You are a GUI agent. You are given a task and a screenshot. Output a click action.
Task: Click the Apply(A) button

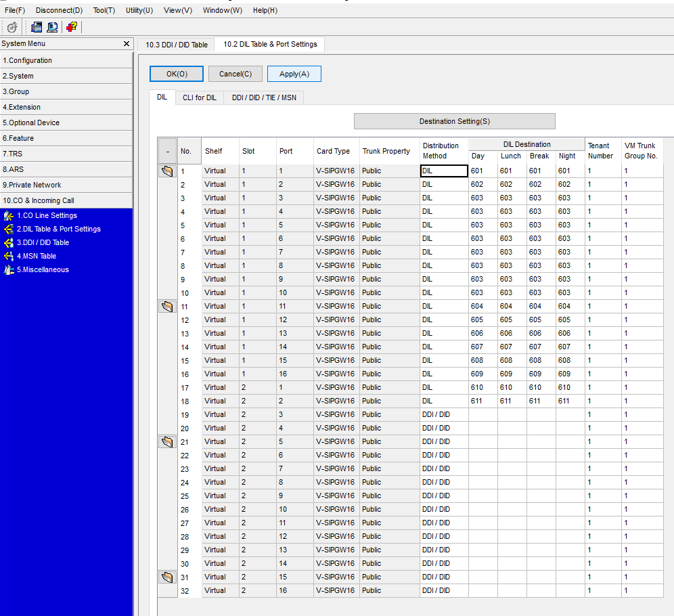[294, 74]
